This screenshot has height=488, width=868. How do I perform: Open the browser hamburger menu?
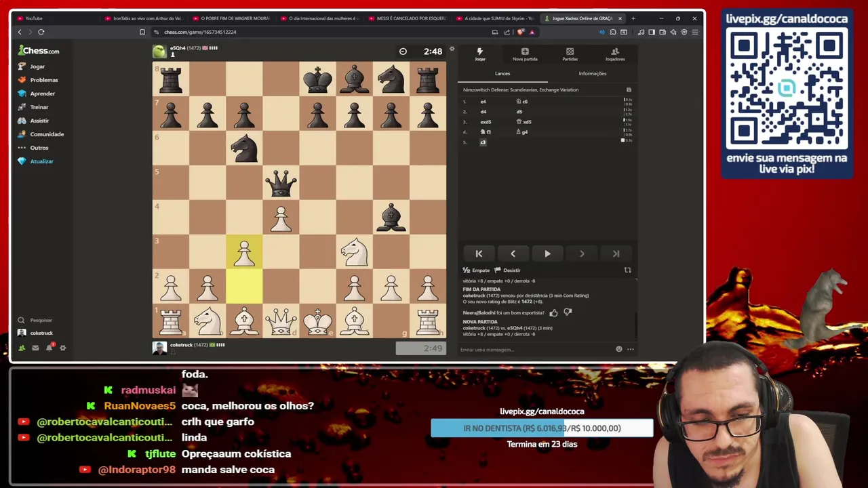click(x=695, y=32)
